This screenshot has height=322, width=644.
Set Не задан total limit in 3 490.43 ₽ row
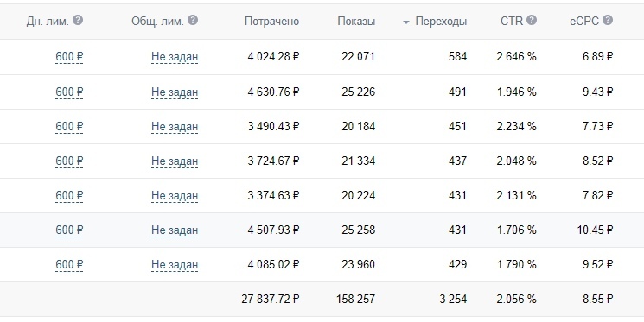click(175, 126)
